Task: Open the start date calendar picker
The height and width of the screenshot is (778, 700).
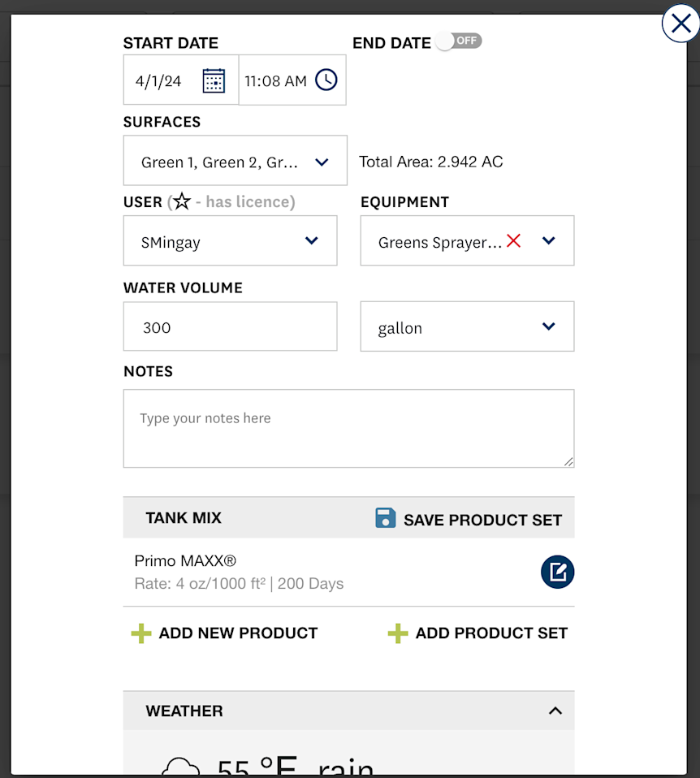Action: pos(214,80)
